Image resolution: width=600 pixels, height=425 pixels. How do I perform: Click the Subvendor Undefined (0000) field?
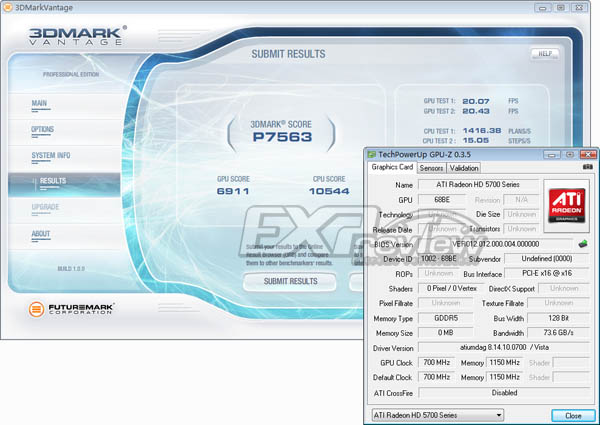point(547,259)
